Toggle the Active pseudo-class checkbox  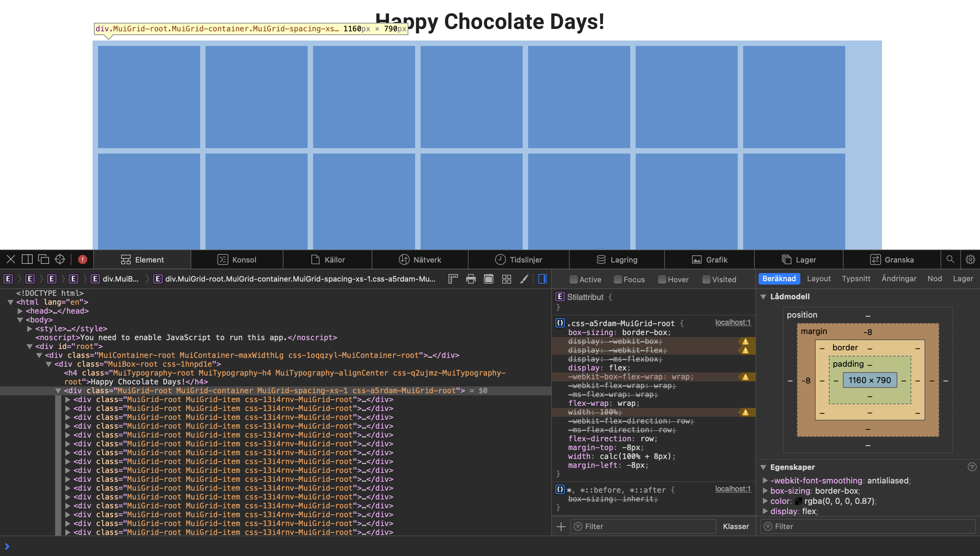575,279
